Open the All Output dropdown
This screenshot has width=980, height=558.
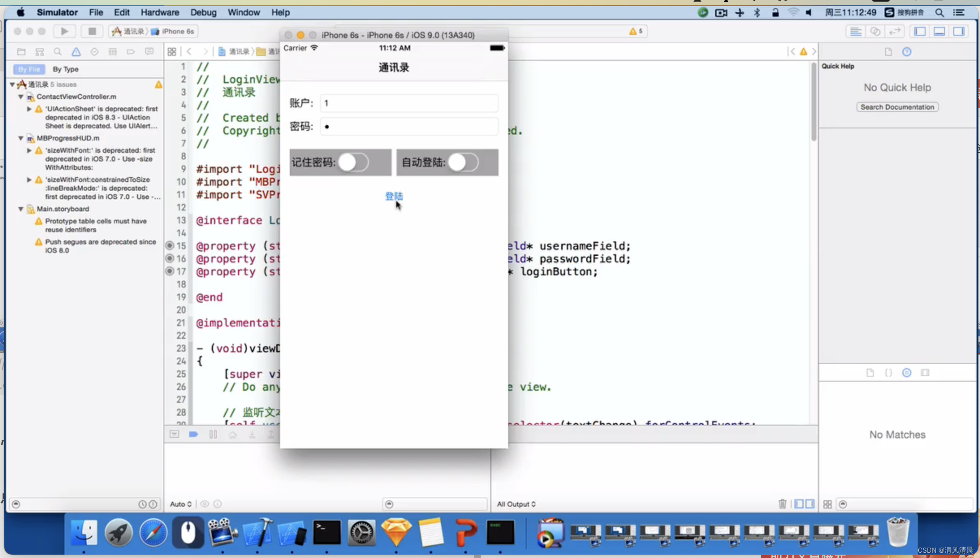[516, 504]
